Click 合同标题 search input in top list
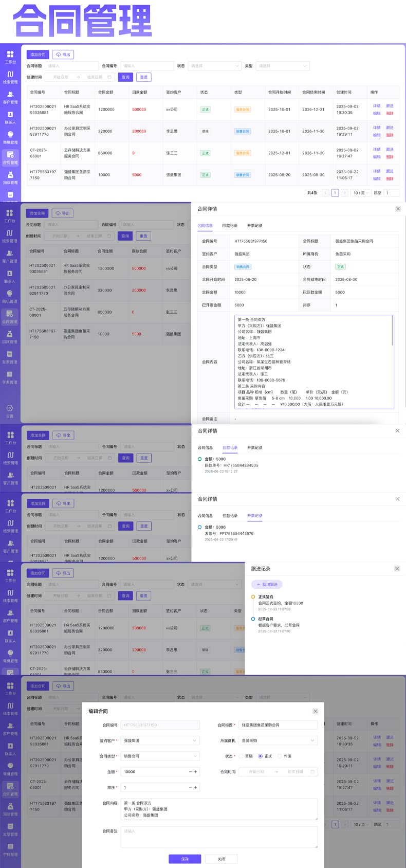This screenshot has height=868, width=406. pyautogui.click(x=71, y=66)
